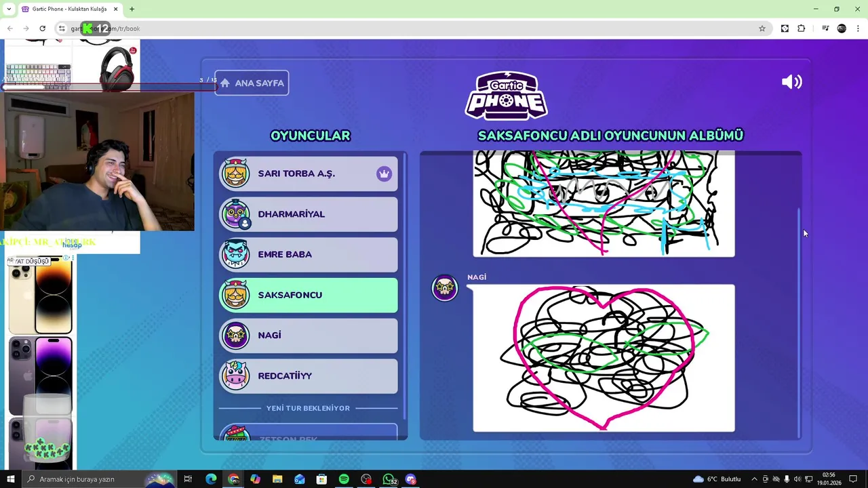The height and width of the screenshot is (488, 868).
Task: Open the Chrome three-dot menu
Action: (x=859, y=28)
